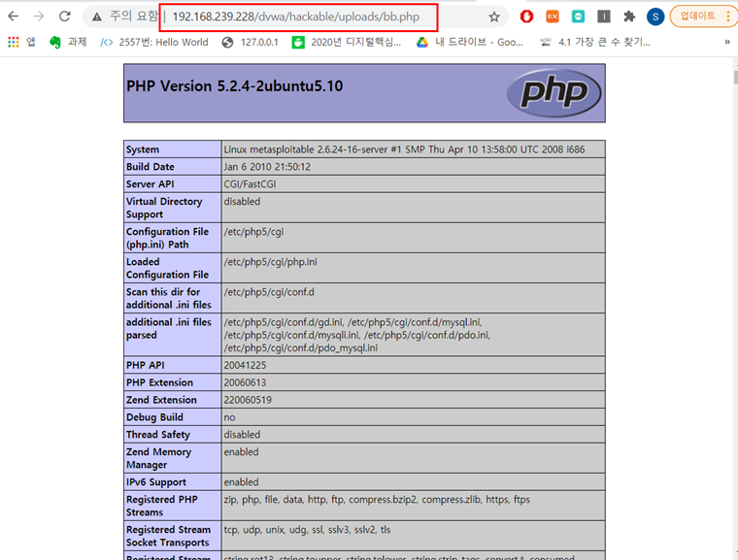This screenshot has width=738, height=560.
Task: Click the 업데이트 update button
Action: click(x=697, y=16)
